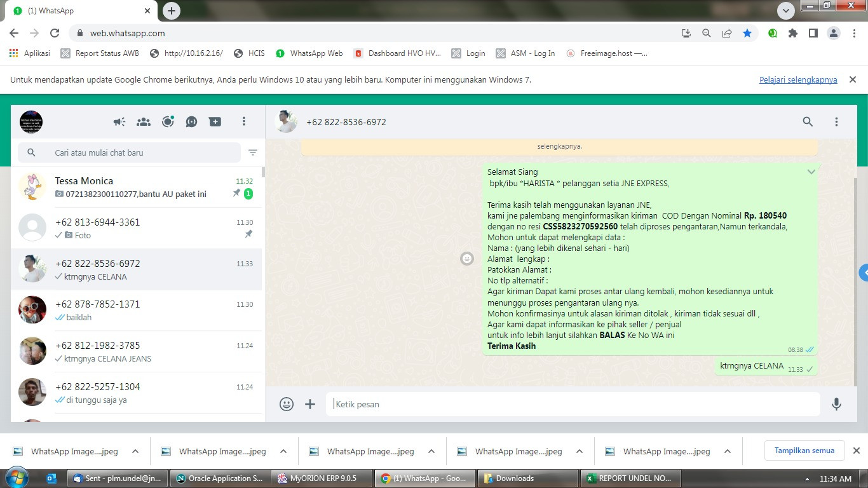
Task: Click the Ketik pesan message box
Action: tap(573, 404)
